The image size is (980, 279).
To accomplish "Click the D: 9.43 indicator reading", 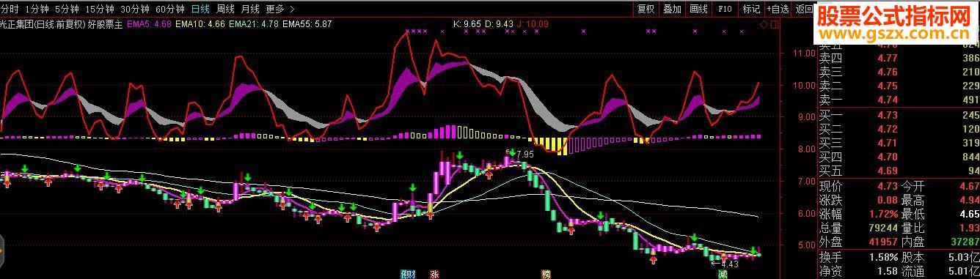I will pyautogui.click(x=499, y=24).
